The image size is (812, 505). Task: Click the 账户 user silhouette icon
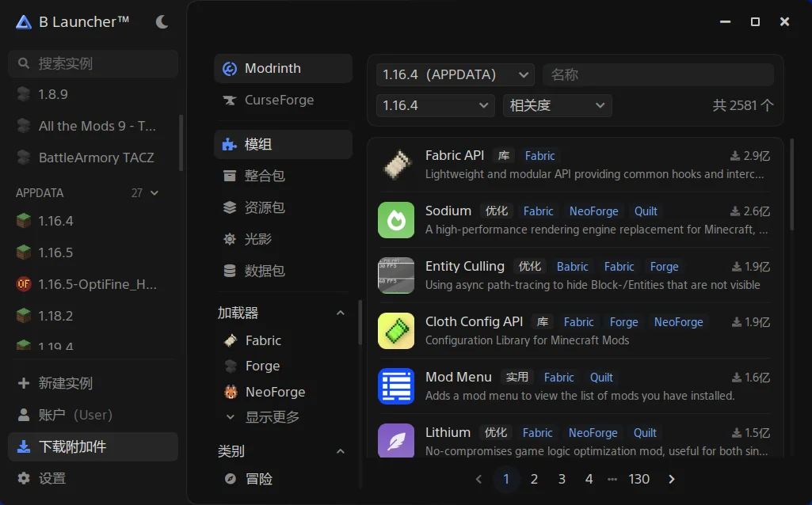point(24,415)
